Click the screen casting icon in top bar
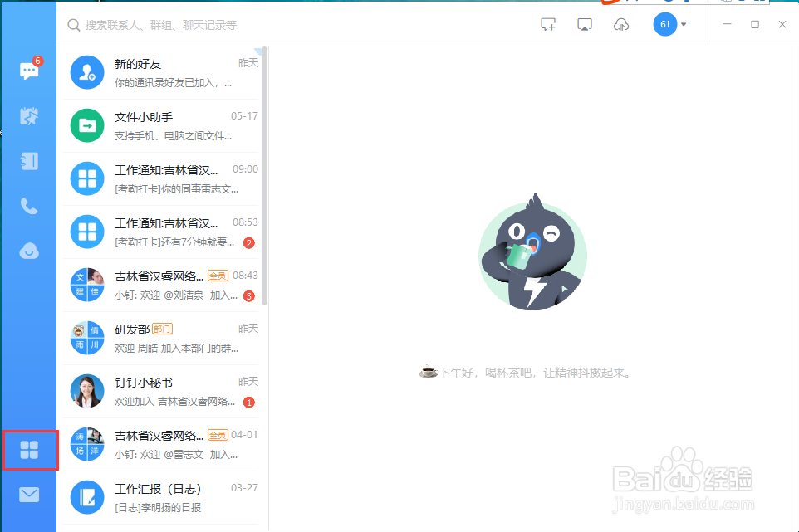 [585, 24]
